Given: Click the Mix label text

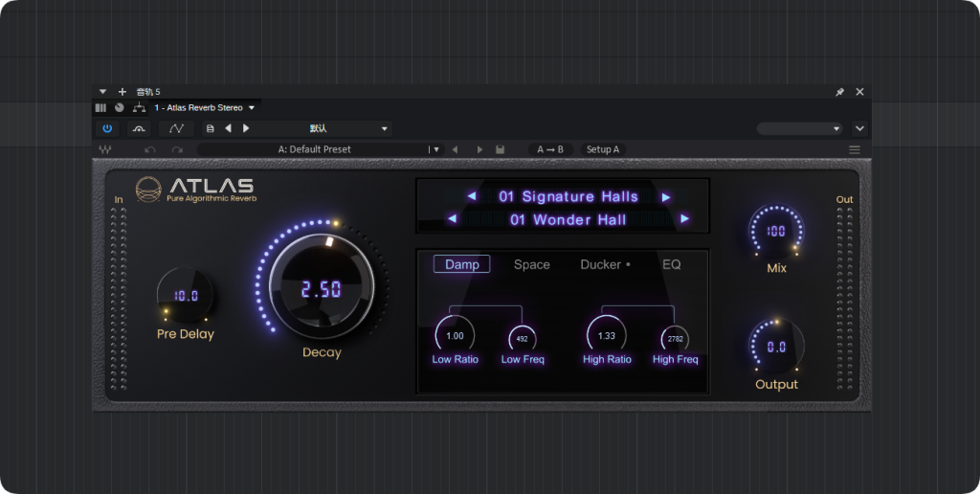Looking at the screenshot, I should (x=776, y=268).
